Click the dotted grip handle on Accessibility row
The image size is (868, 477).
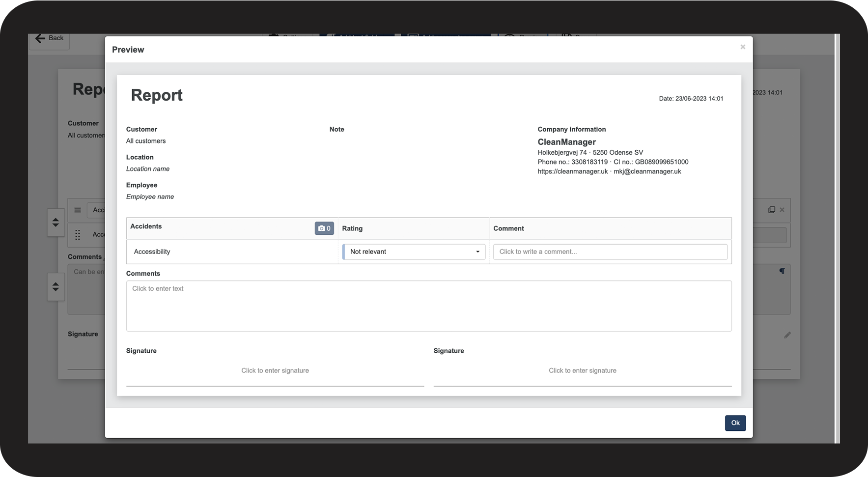click(x=78, y=235)
